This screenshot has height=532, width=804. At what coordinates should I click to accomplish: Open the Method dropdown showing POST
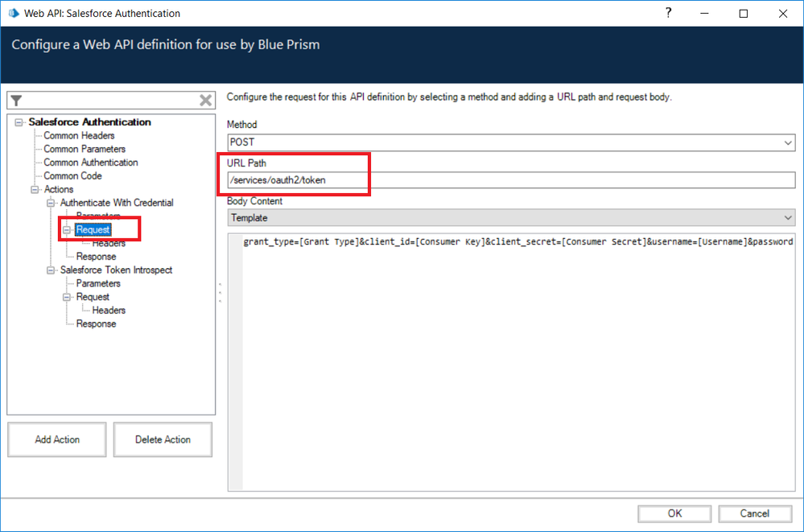[x=511, y=142]
